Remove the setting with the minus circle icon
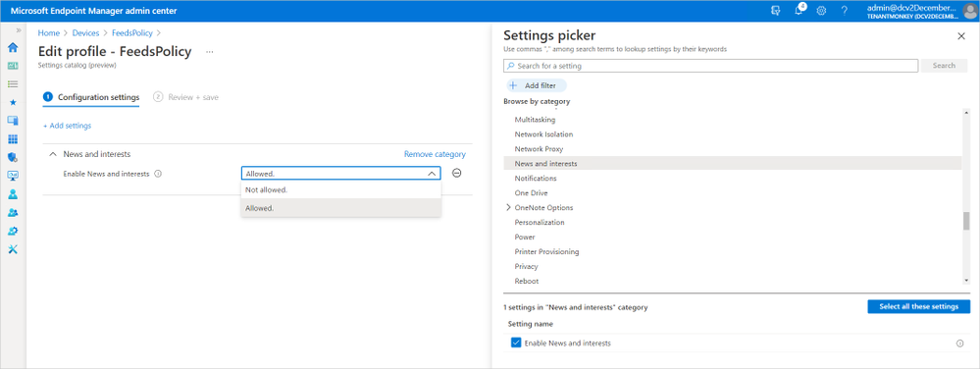Viewport: 980px width, 369px height. coord(456,174)
